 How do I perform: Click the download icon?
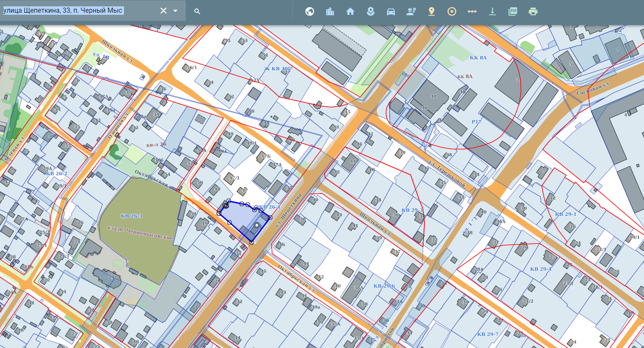[493, 11]
